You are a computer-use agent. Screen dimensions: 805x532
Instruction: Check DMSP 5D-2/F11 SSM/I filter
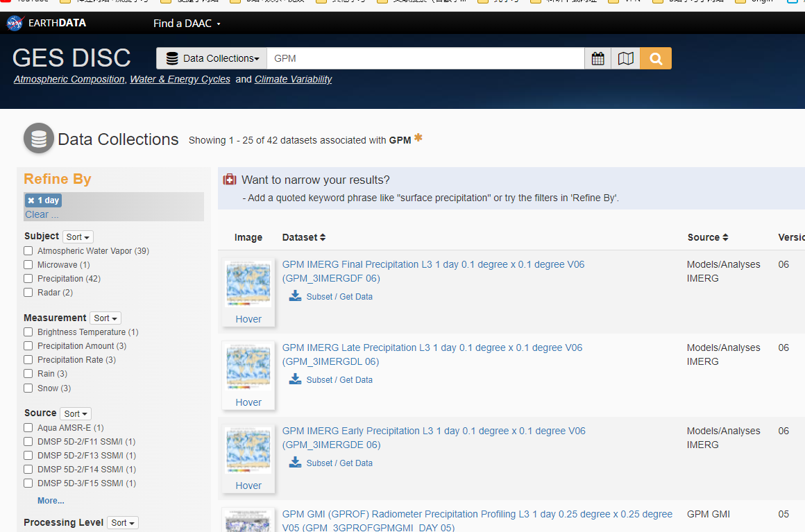click(x=28, y=441)
